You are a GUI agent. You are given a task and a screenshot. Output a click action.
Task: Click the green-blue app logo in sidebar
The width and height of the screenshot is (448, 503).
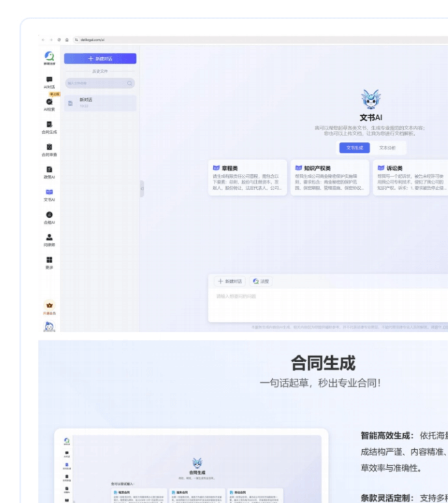[x=49, y=58]
